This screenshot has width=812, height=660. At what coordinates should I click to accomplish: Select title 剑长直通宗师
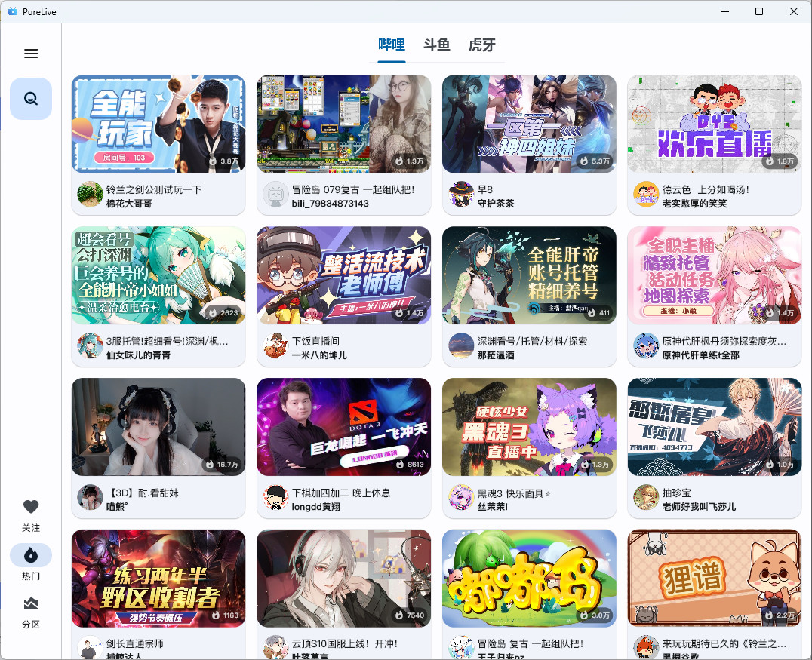click(x=134, y=643)
